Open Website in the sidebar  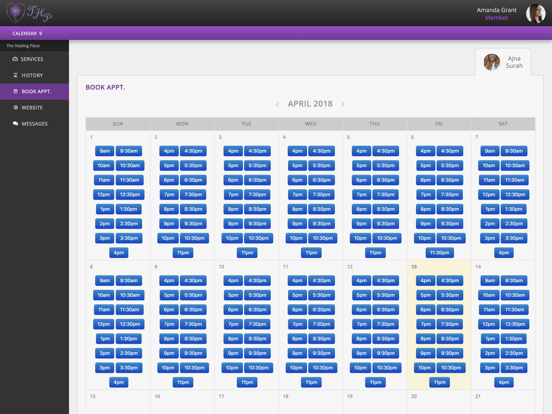[34, 108]
